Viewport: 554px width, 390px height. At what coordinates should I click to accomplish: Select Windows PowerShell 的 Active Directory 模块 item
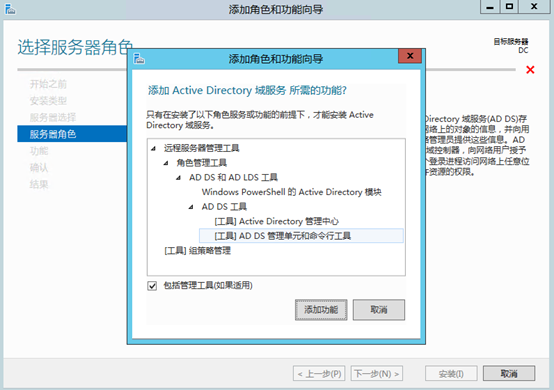click(x=291, y=192)
